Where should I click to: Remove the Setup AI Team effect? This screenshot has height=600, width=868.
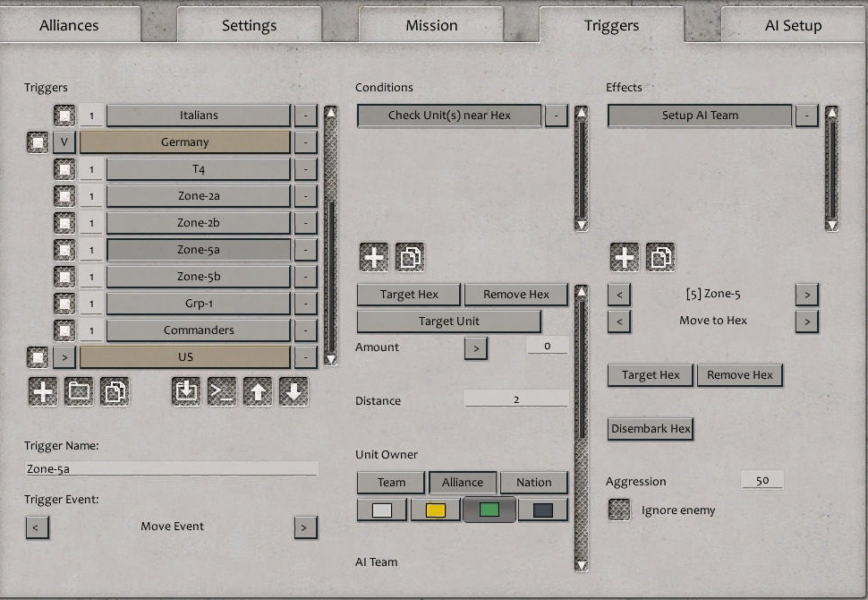pyautogui.click(x=807, y=116)
